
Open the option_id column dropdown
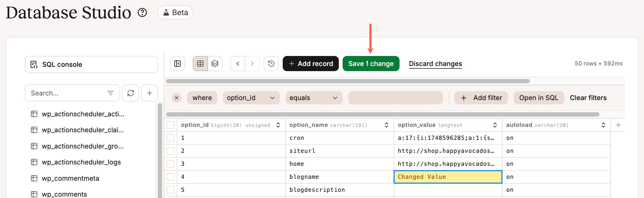(251, 98)
